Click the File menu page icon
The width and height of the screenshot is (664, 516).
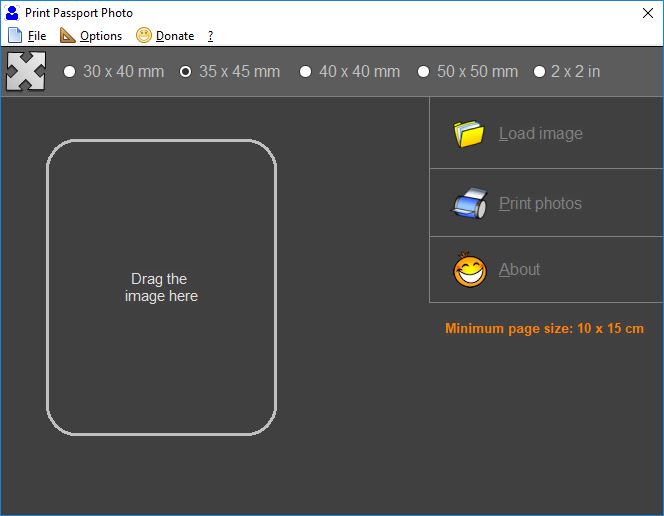click(x=15, y=35)
